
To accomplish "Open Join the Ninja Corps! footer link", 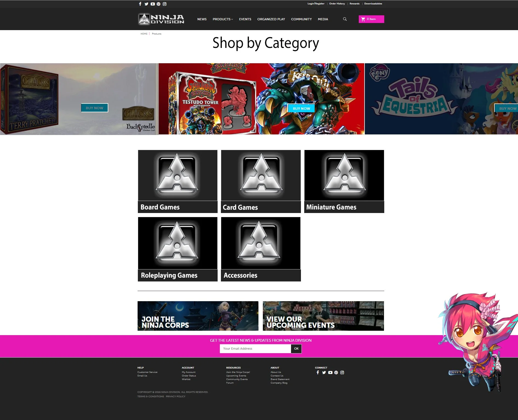I will point(238,372).
